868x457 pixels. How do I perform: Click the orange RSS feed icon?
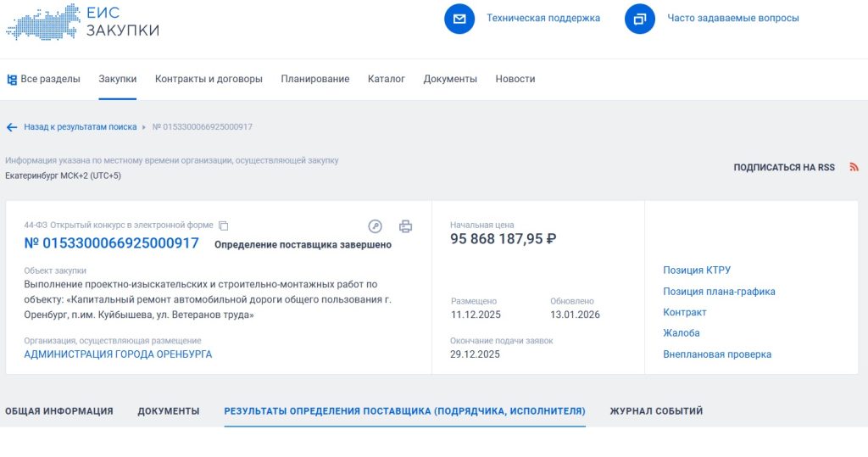[854, 168]
